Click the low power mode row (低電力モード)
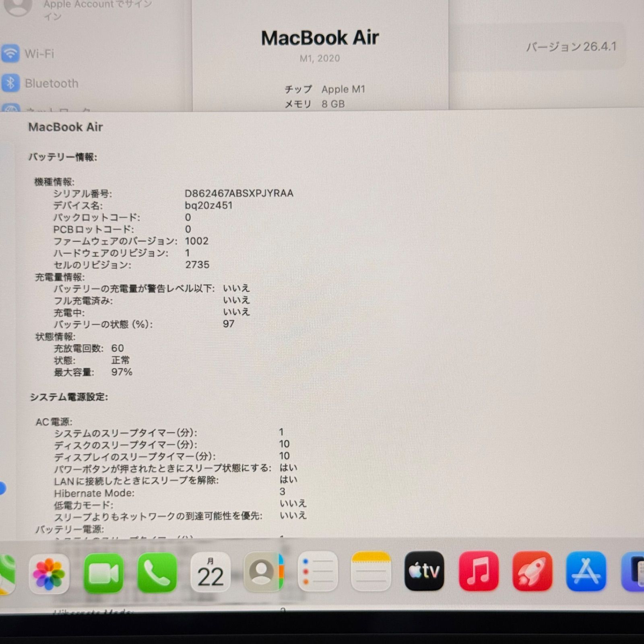 180,504
